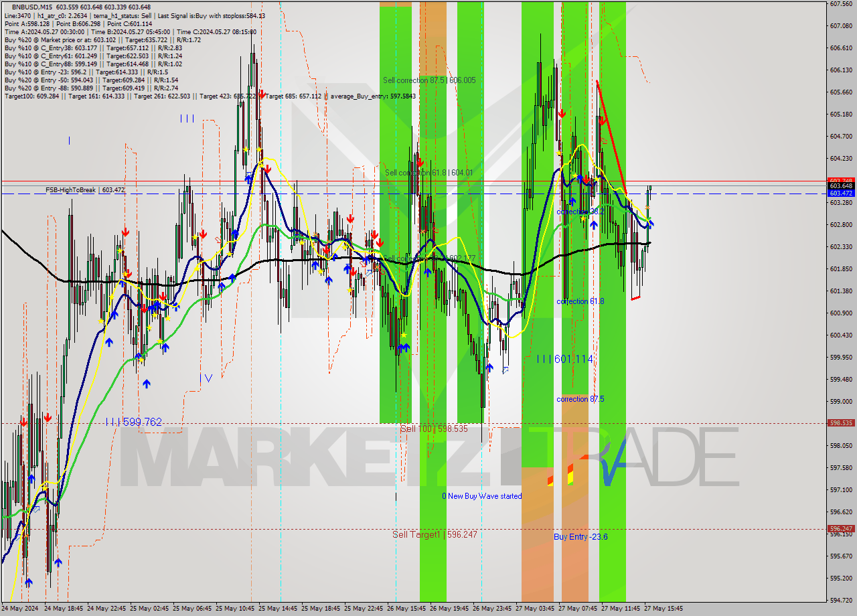Click the 597.580 price axis value

[841, 467]
